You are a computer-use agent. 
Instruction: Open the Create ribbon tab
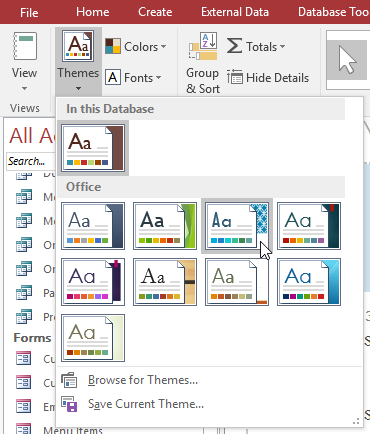point(155,12)
